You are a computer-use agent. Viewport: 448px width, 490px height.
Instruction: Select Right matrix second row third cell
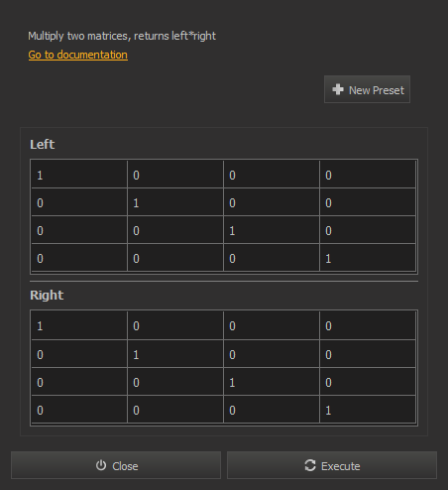coord(272,354)
